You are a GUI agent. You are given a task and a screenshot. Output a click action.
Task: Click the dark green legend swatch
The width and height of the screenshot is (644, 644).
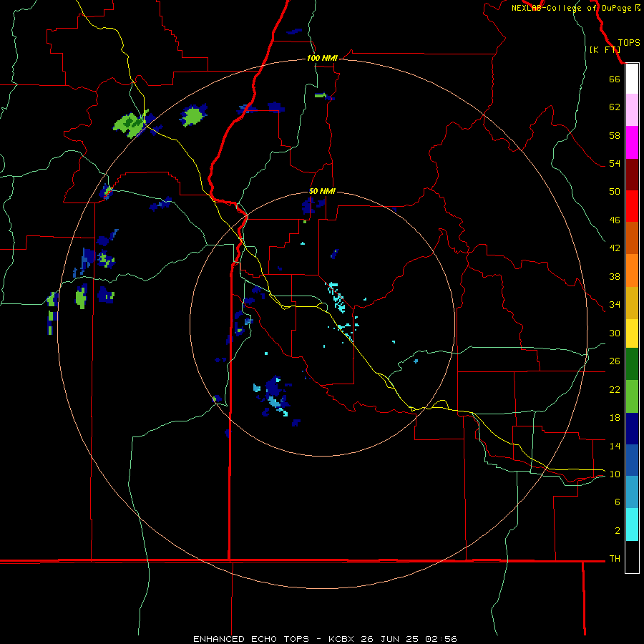[x=632, y=364]
